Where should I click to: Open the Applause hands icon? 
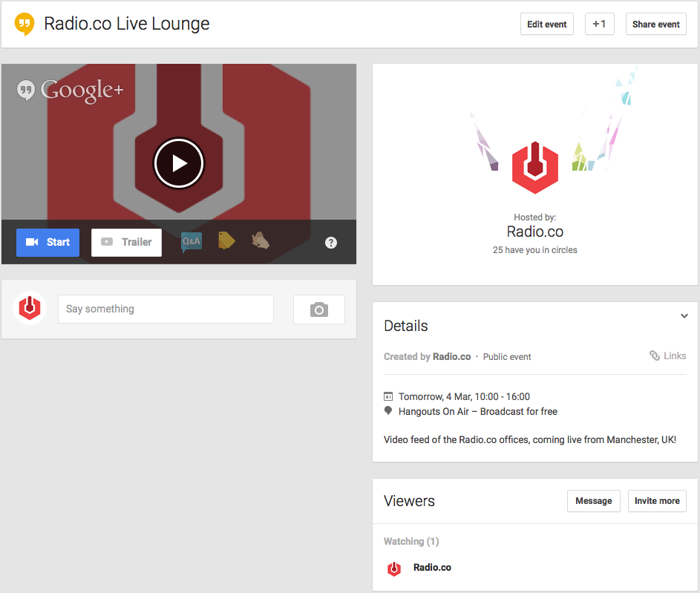coord(261,241)
